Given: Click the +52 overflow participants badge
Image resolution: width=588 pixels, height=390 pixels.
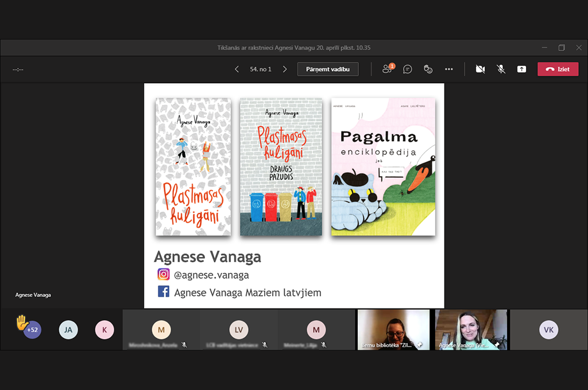Looking at the screenshot, I should coord(33,330).
